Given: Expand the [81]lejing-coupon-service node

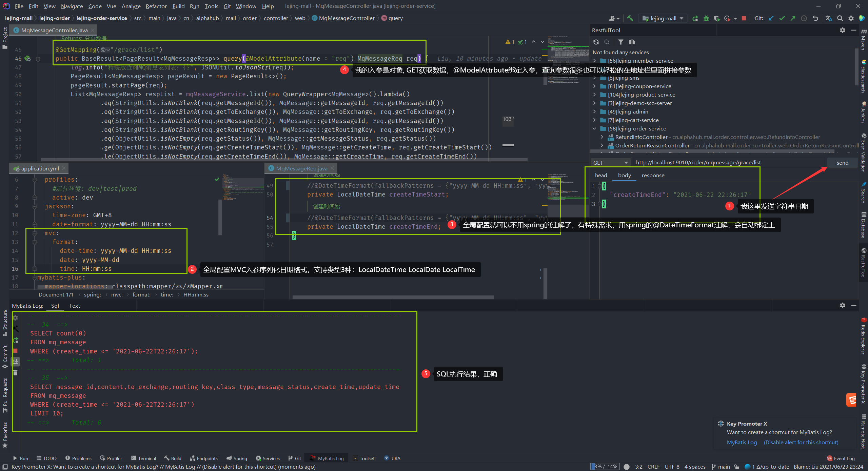Looking at the screenshot, I should coord(594,86).
